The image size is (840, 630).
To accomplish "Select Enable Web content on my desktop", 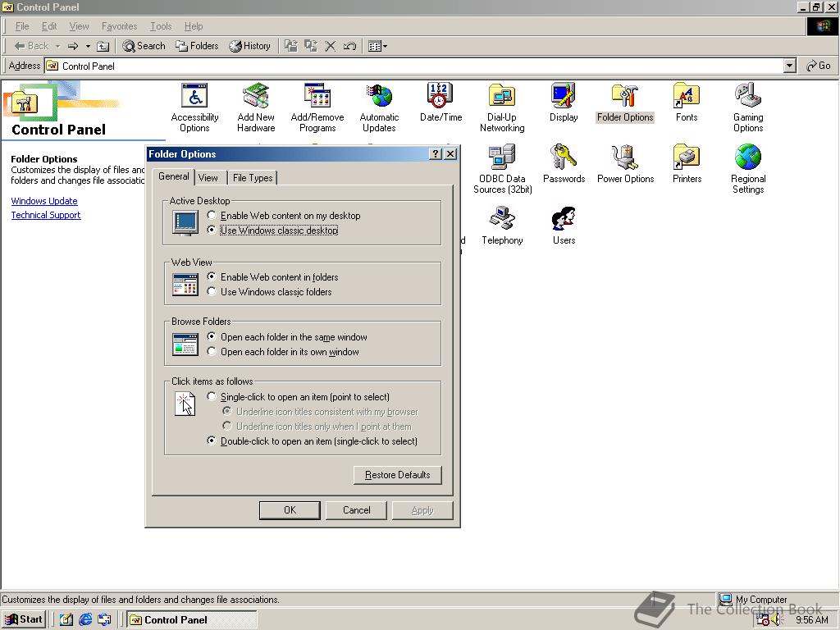I will click(x=284, y=216).
